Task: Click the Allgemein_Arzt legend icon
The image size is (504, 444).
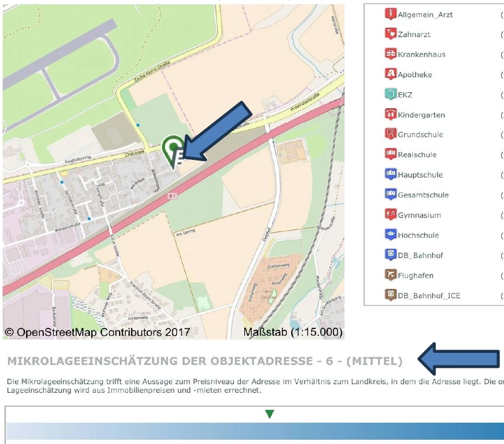Action: click(390, 14)
